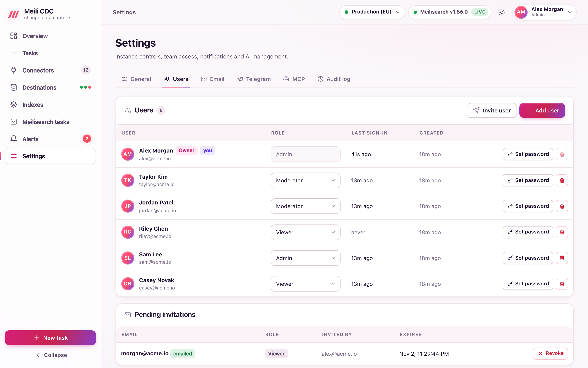Viewport: 588px width, 368px height.
Task: Select the Users tab
Action: [x=176, y=79]
